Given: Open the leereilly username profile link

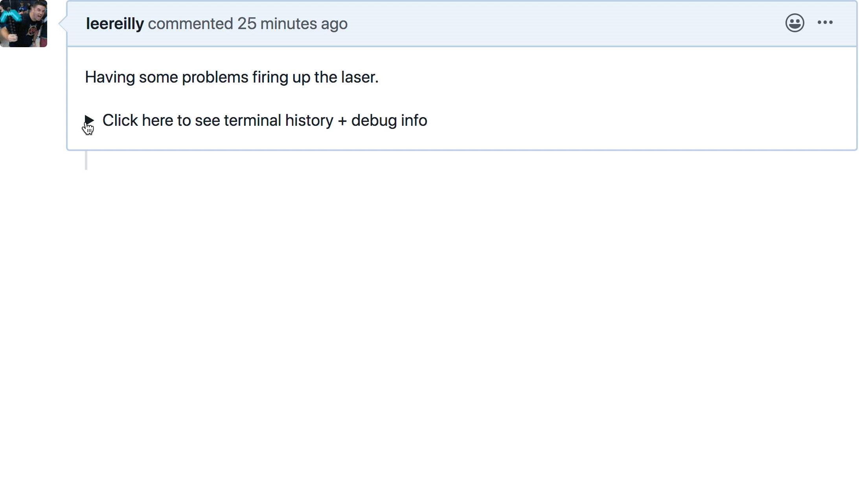Looking at the screenshot, I should click(115, 24).
